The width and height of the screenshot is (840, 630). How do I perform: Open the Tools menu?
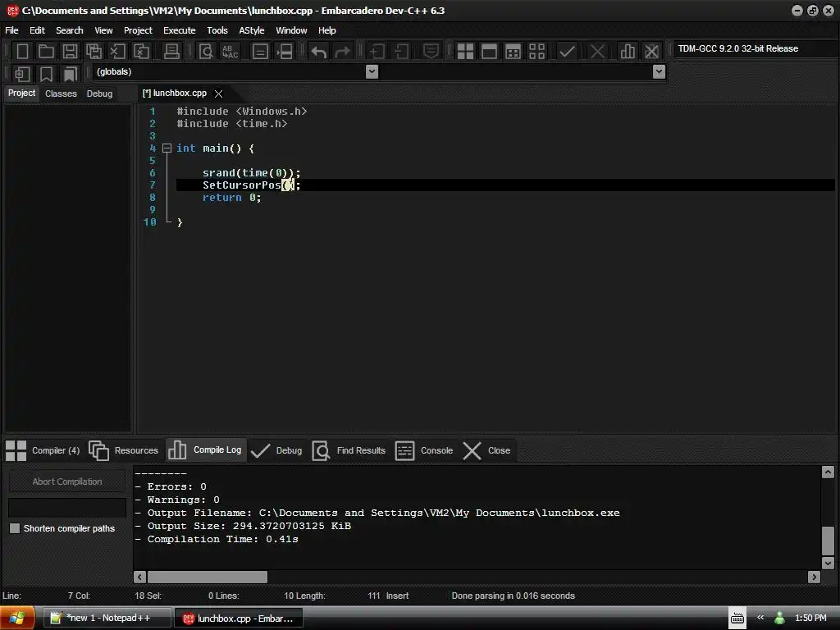click(x=217, y=30)
